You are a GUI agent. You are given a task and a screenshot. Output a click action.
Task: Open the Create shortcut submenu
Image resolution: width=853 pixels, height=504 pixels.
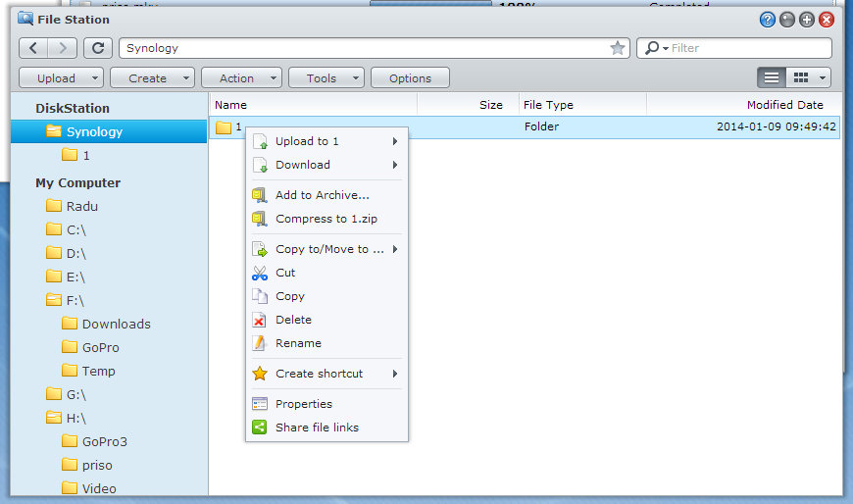pos(326,374)
